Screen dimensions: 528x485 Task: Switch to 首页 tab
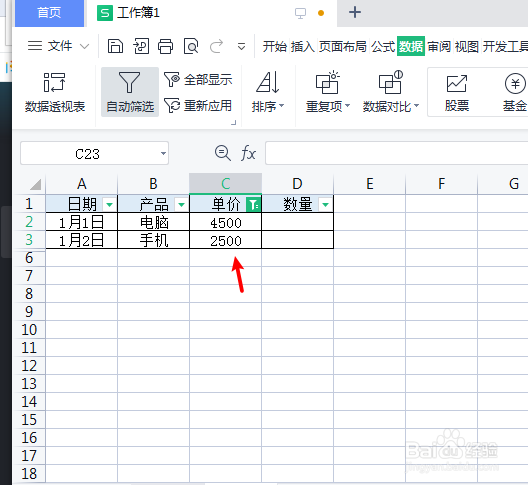tap(49, 13)
